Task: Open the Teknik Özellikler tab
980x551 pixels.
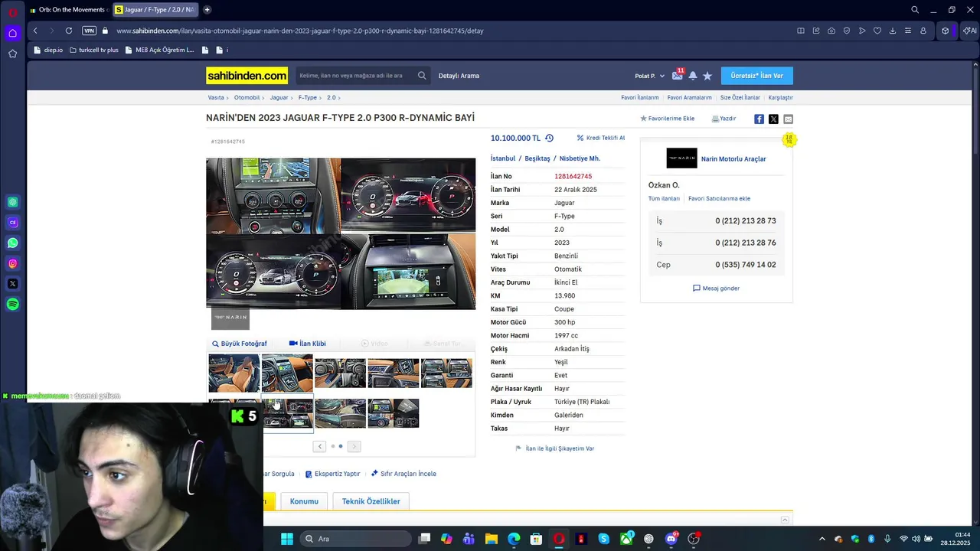Action: click(371, 501)
